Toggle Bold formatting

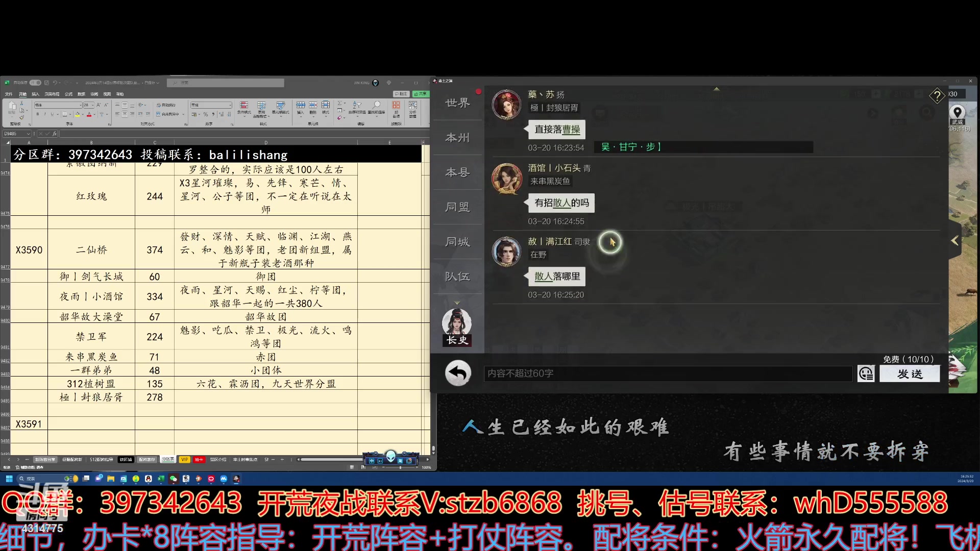37,114
